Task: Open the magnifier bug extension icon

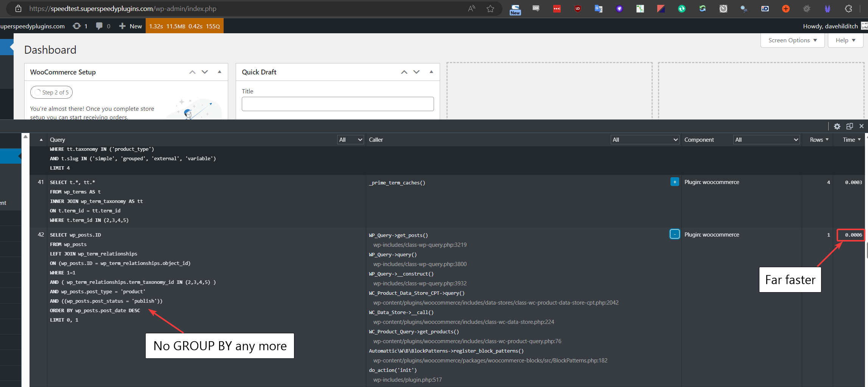Action: pos(744,8)
